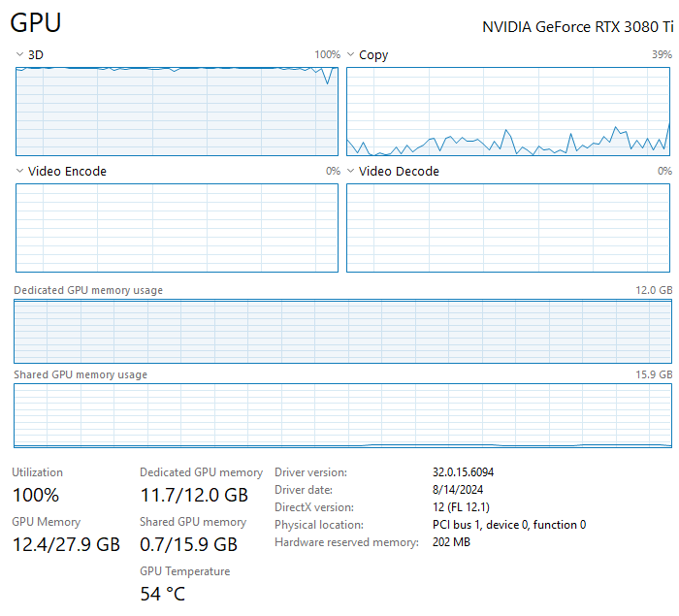Click the Dedicated GPU memory usage graph
The width and height of the screenshot is (679, 616).
click(x=342, y=331)
